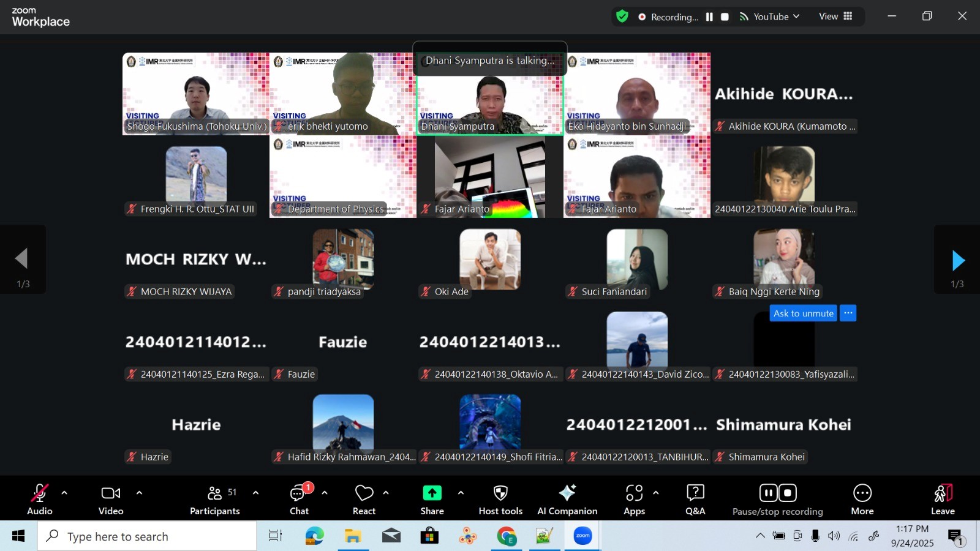The width and height of the screenshot is (980, 551).
Task: Expand the video options arrow
Action: pos(139,493)
